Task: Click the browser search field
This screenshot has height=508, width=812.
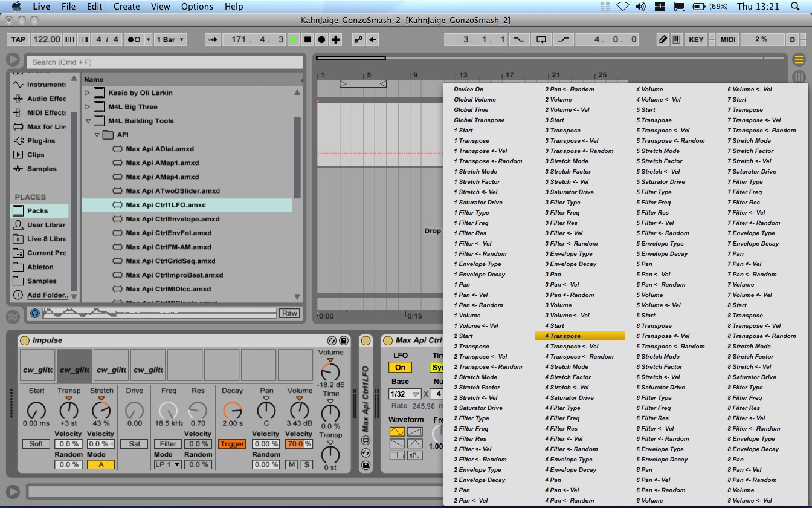Action: [x=164, y=62]
